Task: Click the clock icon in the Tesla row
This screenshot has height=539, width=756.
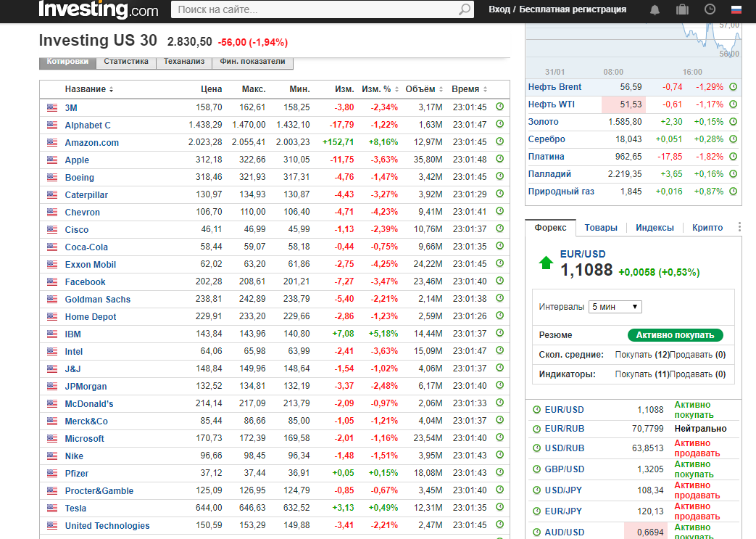Action: (500, 507)
